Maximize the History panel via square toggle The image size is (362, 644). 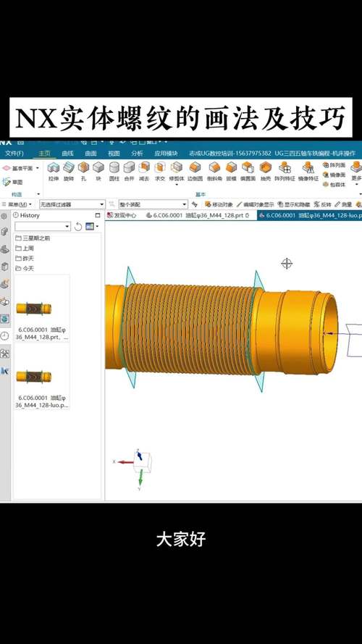98,215
